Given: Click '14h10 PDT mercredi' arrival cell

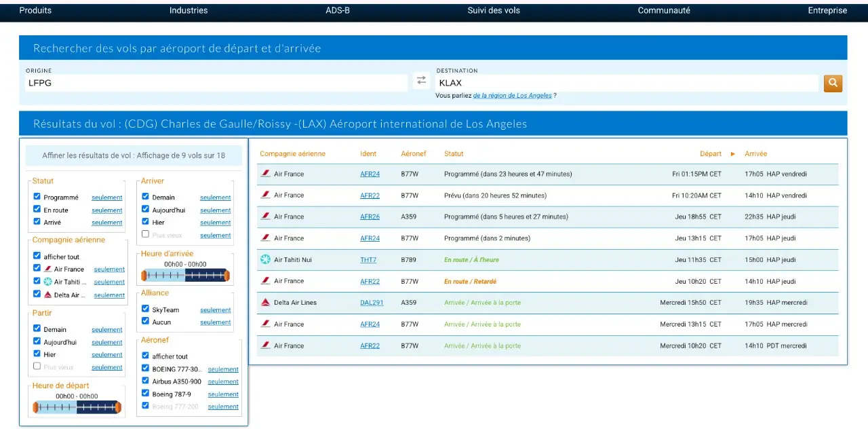Looking at the screenshot, I should (x=776, y=346).
